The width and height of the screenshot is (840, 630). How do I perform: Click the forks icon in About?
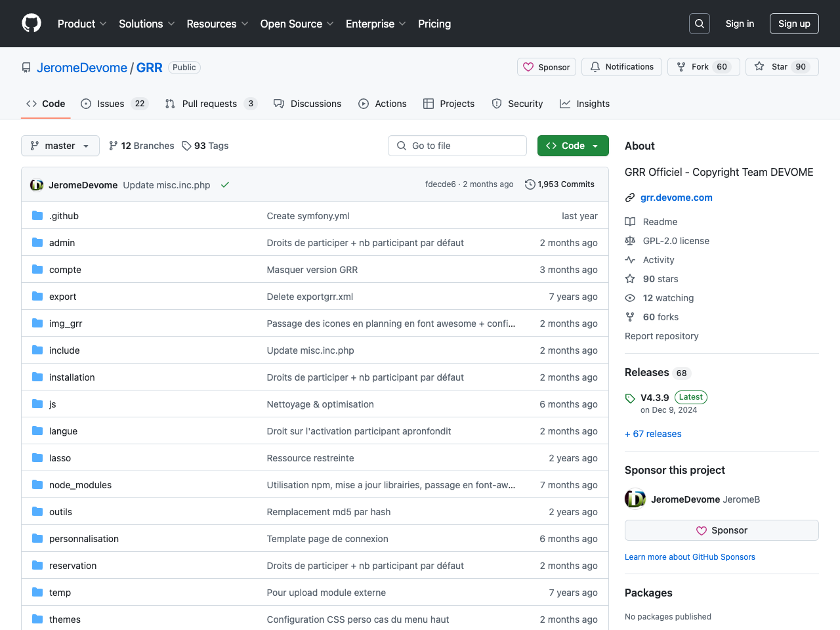click(x=630, y=317)
